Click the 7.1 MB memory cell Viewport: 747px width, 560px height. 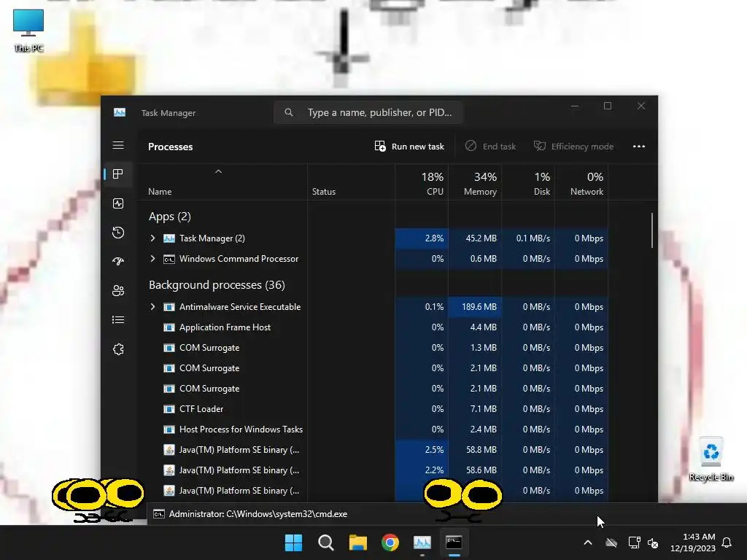(475, 408)
